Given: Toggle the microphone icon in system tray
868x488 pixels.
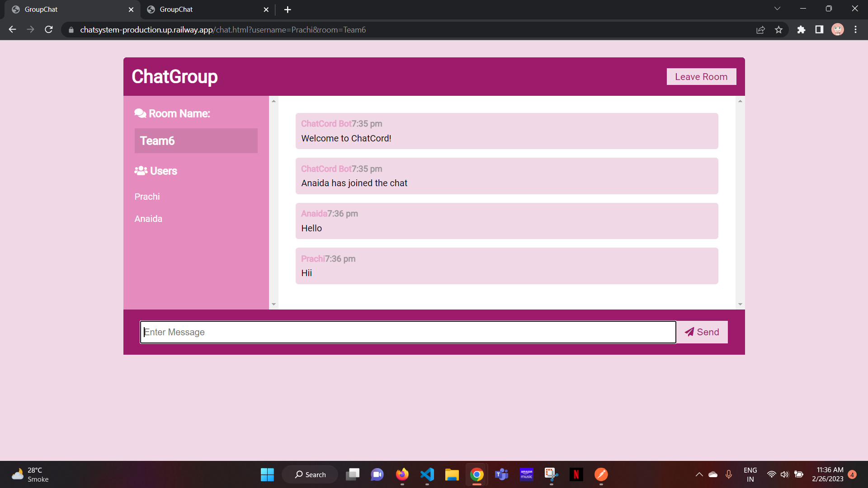Looking at the screenshot, I should [728, 474].
